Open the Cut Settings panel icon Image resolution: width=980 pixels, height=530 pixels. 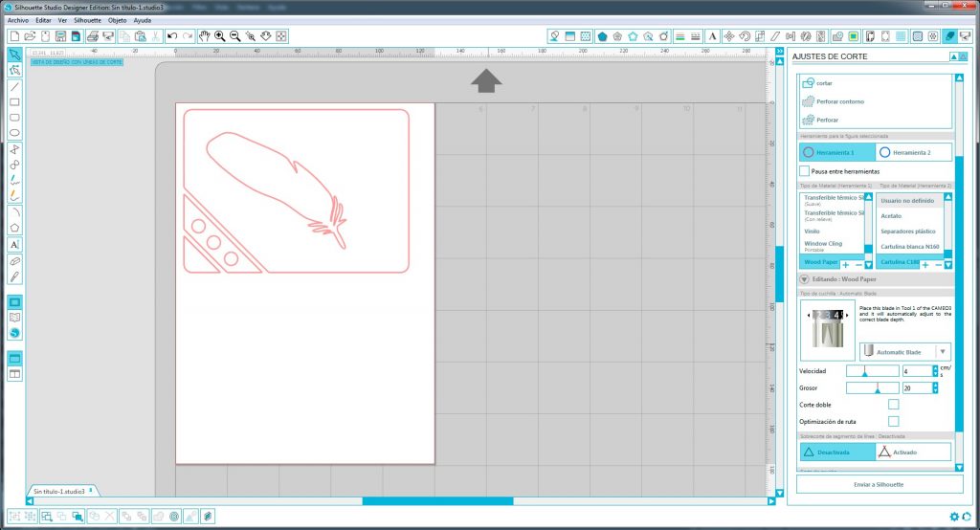click(x=949, y=36)
